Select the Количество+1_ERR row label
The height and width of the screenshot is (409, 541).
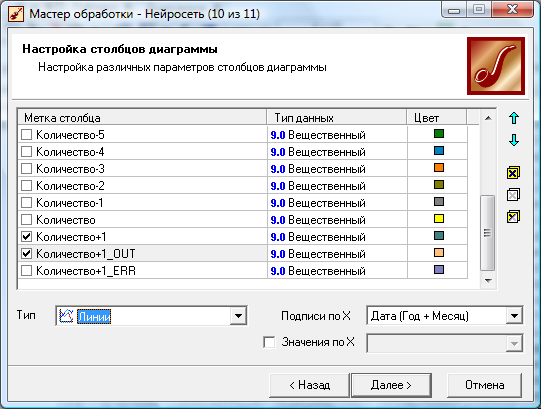86,271
